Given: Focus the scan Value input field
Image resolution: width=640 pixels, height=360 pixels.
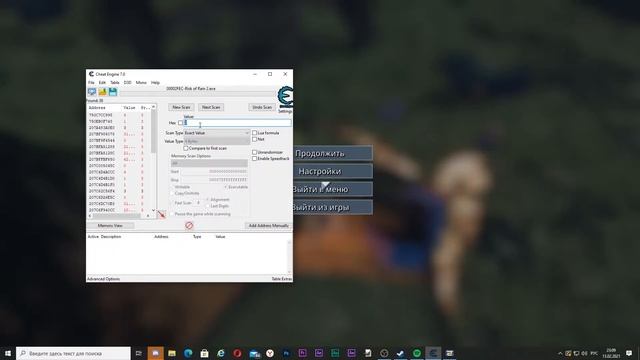Looking at the screenshot, I should pyautogui.click(x=238, y=122).
